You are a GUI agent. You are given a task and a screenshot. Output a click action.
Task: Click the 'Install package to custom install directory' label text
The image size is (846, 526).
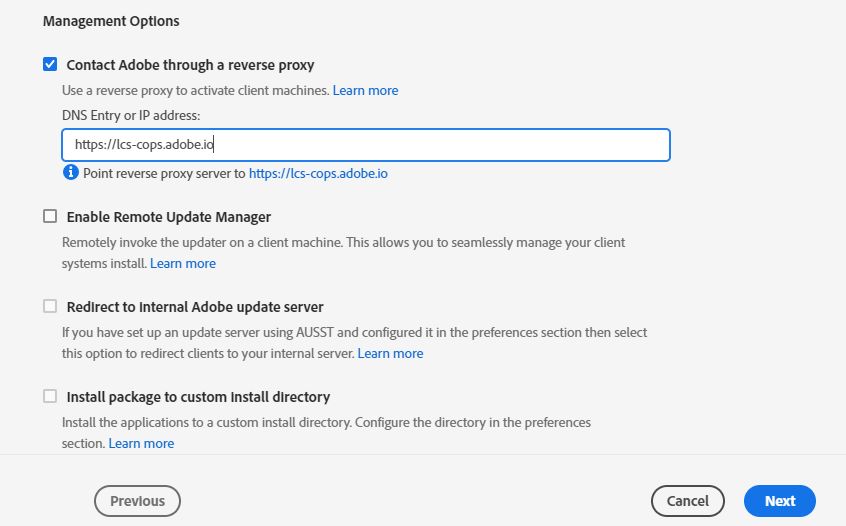pos(198,397)
